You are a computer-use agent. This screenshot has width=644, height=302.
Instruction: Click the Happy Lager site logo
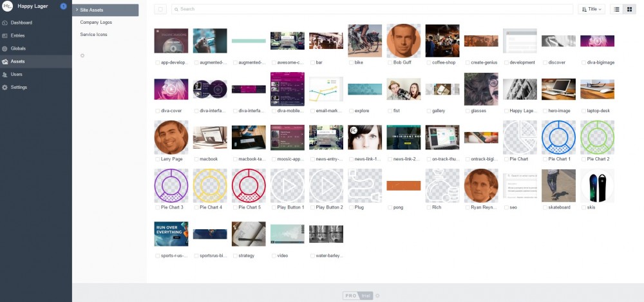(7, 6)
